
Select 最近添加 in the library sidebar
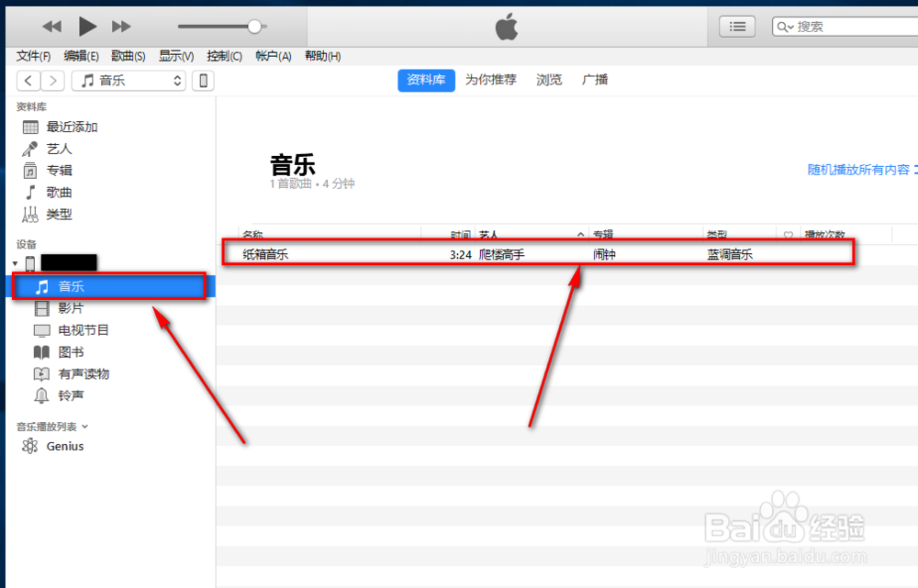[x=72, y=127]
